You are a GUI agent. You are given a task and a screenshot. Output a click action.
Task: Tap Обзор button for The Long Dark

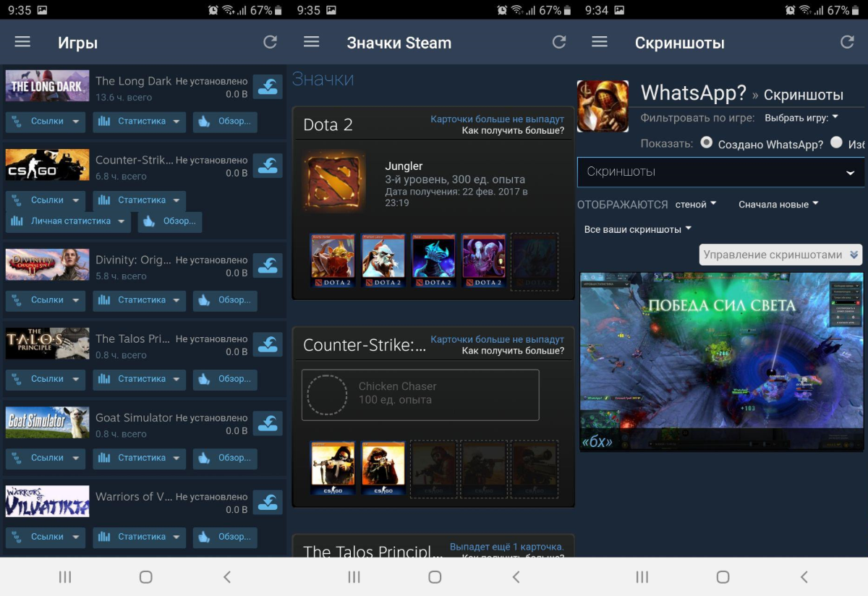225,122
